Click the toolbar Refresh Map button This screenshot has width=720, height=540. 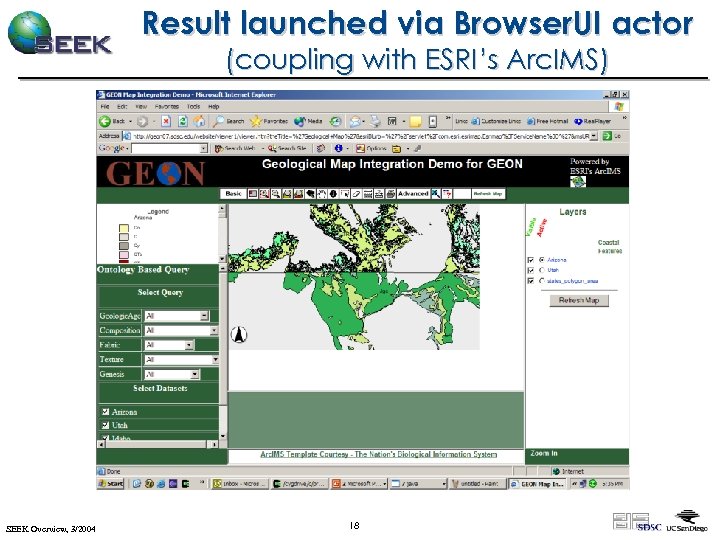click(x=488, y=194)
